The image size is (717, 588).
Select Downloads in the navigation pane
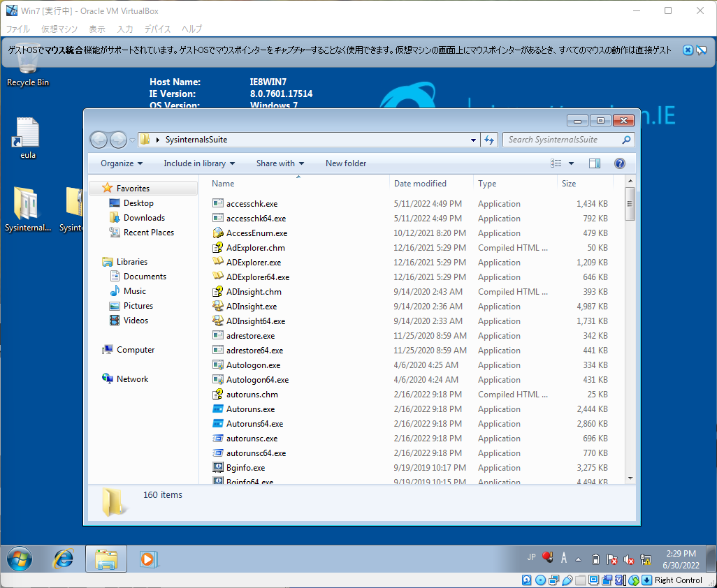[144, 217]
